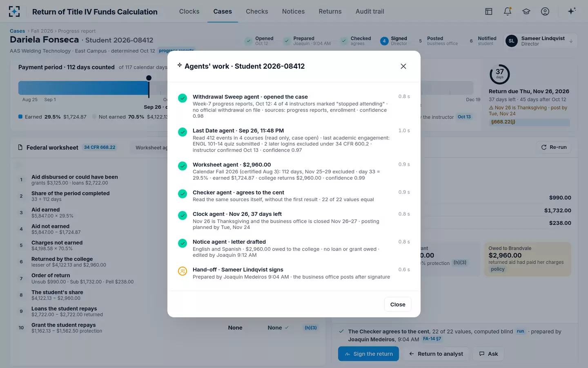This screenshot has width=588, height=368.
Task: Click the Re-run button
Action: click(554, 147)
